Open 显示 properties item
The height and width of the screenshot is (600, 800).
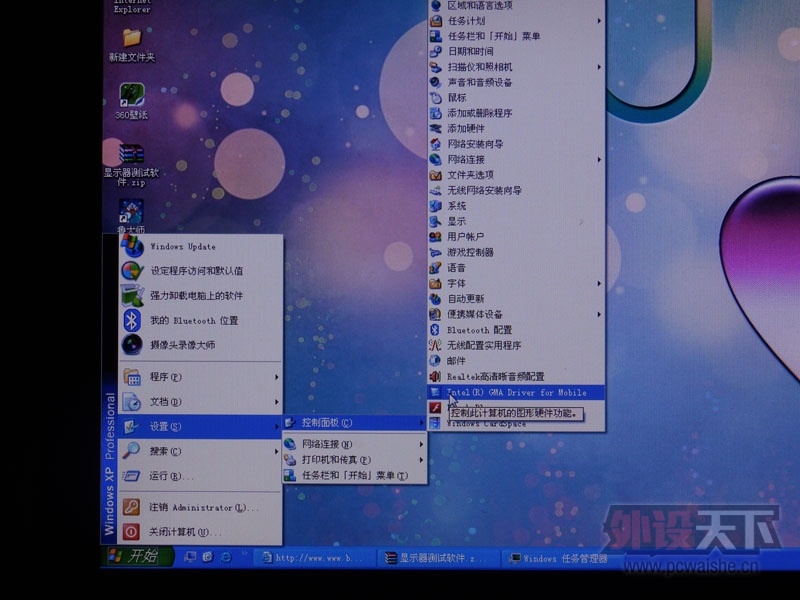tap(516, 221)
